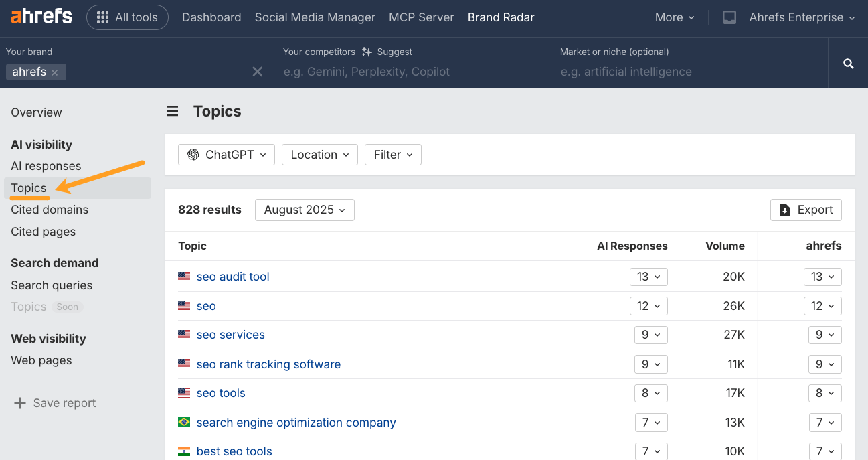Click the download icon inside the Export button

785,210
